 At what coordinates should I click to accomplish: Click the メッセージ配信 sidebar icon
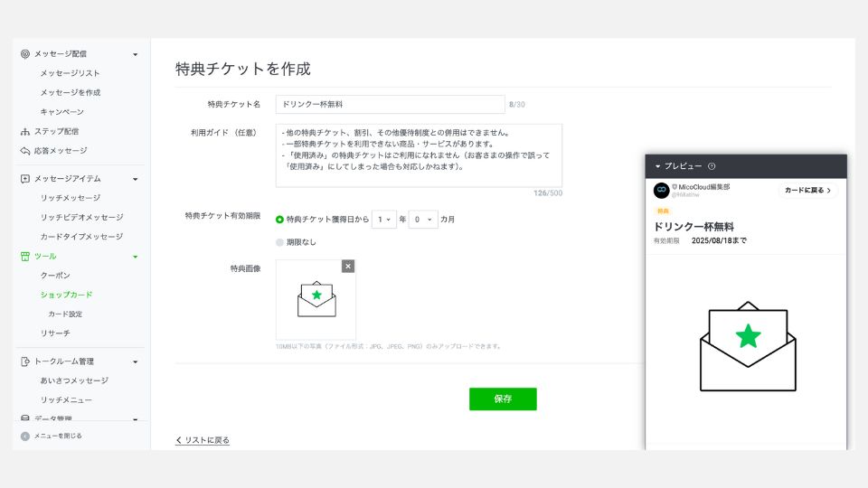[25, 54]
